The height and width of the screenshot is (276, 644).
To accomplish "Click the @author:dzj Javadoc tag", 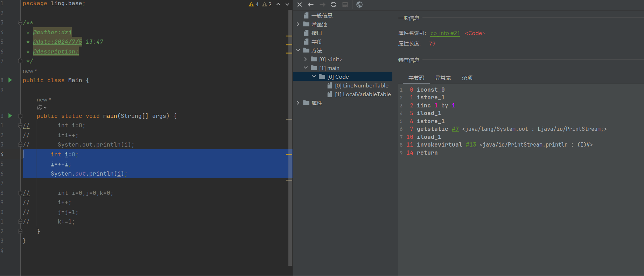I will tap(52, 32).
